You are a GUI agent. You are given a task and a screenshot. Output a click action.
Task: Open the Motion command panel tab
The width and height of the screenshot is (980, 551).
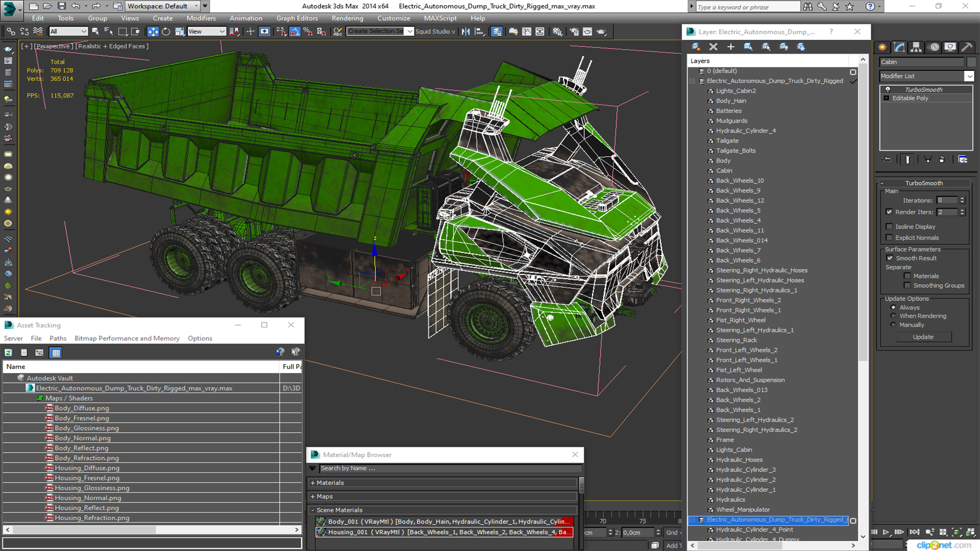934,47
